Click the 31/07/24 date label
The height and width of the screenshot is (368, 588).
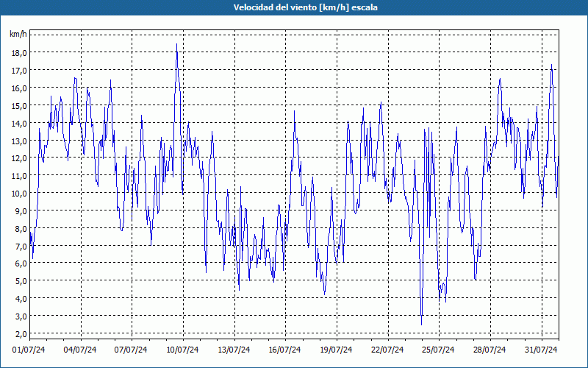pyautogui.click(x=541, y=350)
